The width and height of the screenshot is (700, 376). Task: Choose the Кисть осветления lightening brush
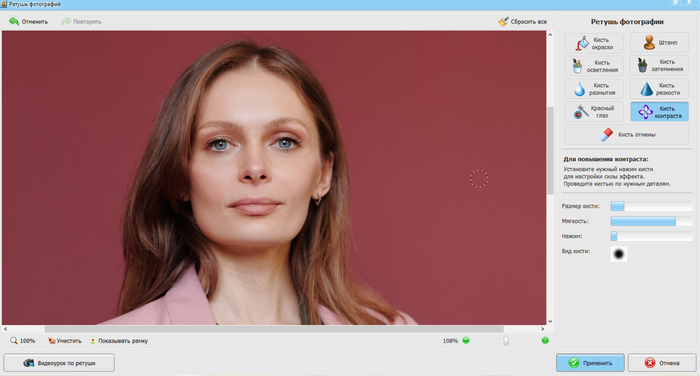click(594, 66)
